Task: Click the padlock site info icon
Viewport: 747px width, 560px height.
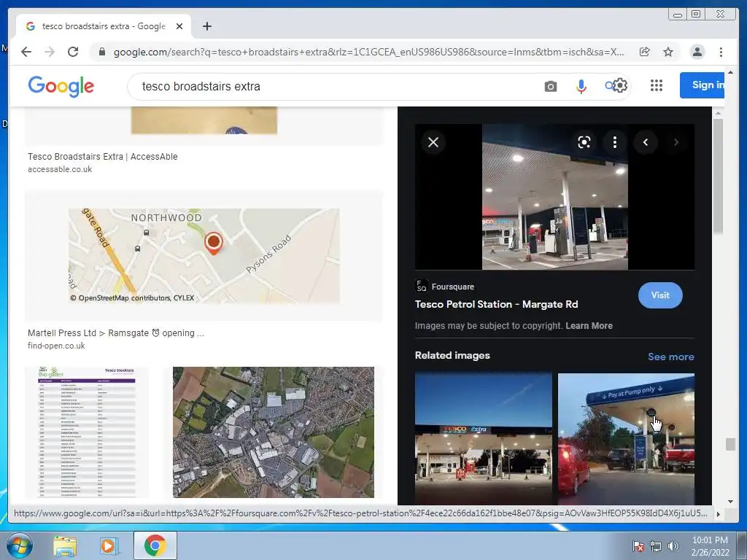Action: [x=101, y=52]
